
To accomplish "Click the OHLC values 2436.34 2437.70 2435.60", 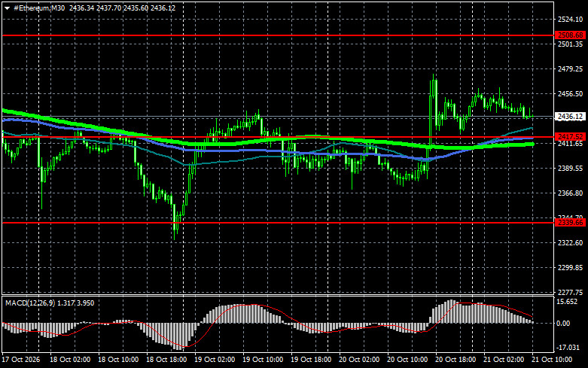I will point(108,8).
